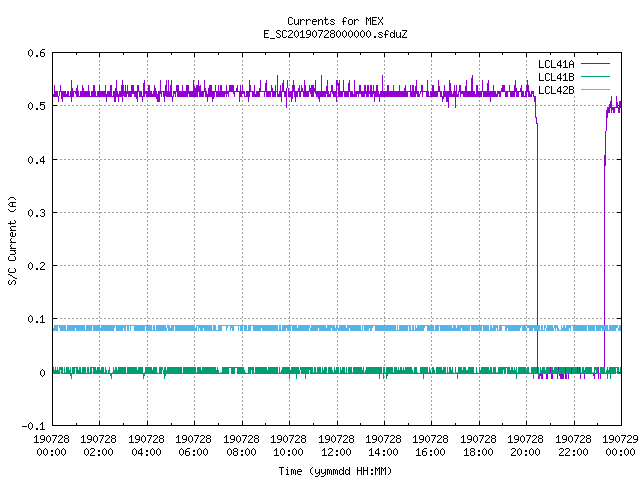Screen dimensions: 640x480
Task: Click the y-axis tick value -0.1
Action: 33,426
